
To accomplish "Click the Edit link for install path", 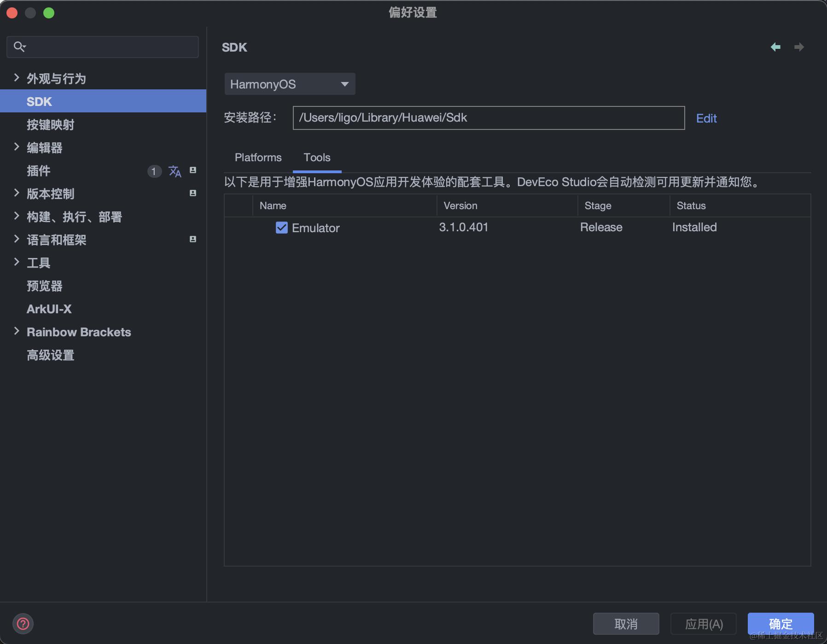I will (706, 118).
